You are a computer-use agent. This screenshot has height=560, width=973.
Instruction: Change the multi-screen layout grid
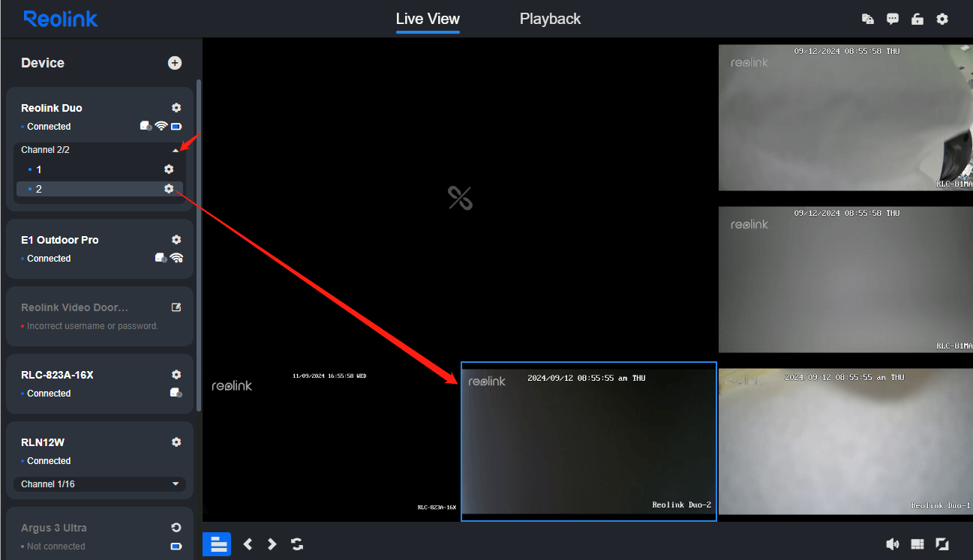pyautogui.click(x=917, y=544)
